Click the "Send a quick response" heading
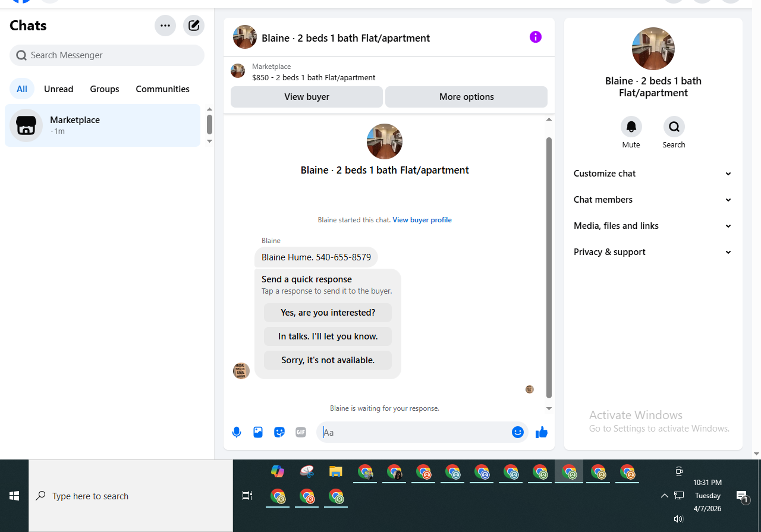This screenshot has width=761, height=532. click(307, 279)
